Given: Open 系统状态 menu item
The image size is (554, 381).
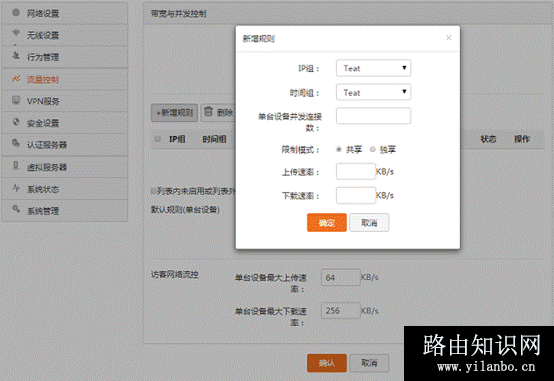Looking at the screenshot, I should pos(65,189).
